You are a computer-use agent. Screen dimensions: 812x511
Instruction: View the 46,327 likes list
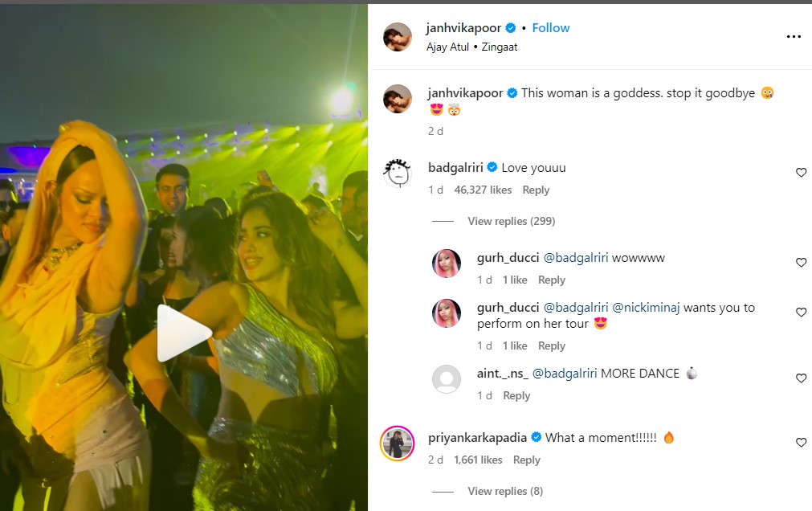pos(483,190)
